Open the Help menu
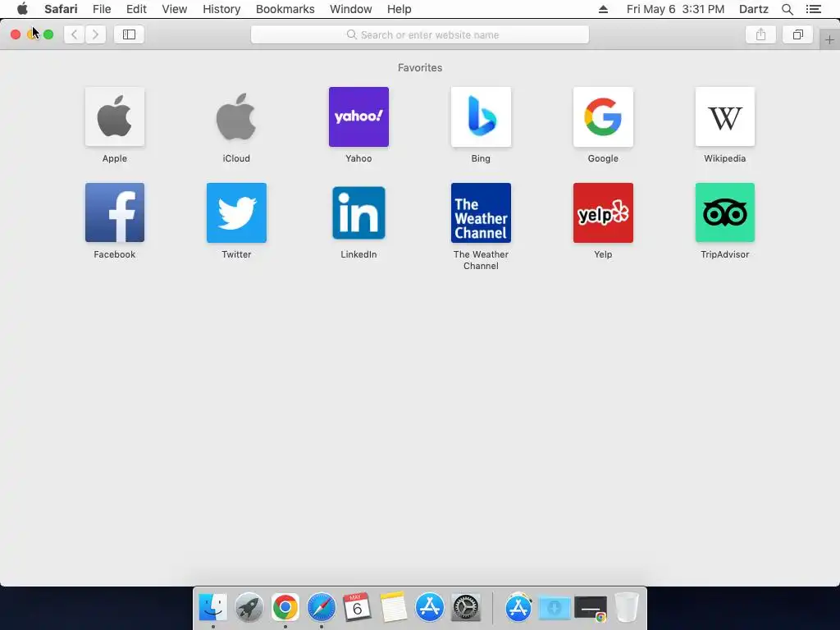 click(x=399, y=9)
